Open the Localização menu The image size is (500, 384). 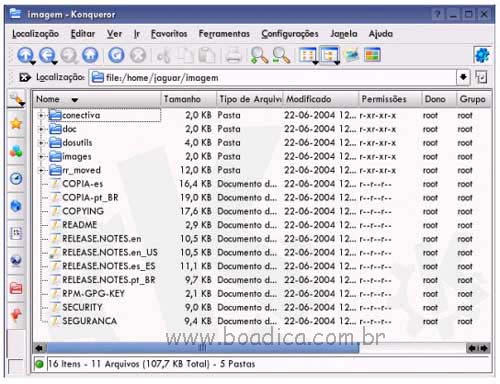(x=35, y=34)
